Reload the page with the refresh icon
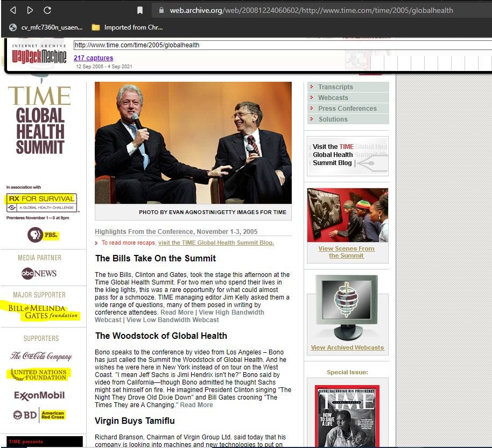This screenshot has width=492, height=448. [x=47, y=10]
